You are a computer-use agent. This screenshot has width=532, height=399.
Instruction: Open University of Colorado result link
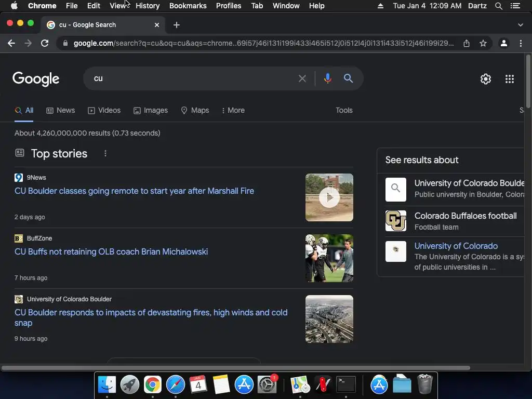456,246
